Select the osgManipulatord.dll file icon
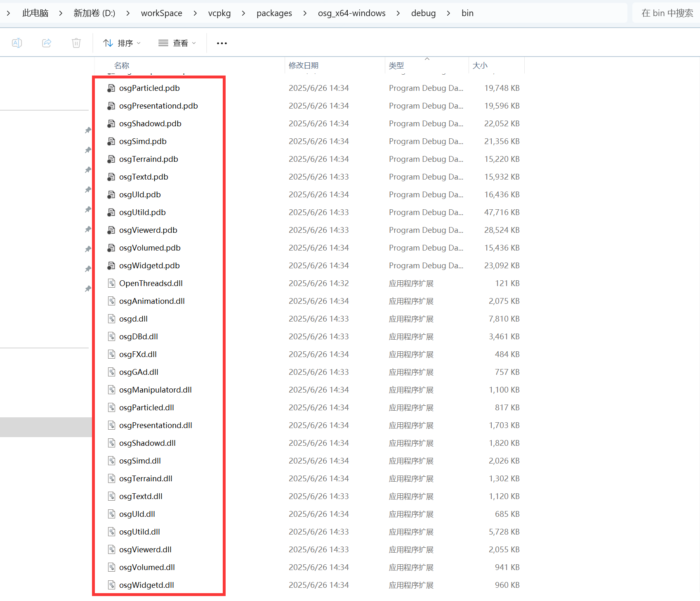Viewport: 700px width, 601px height. point(111,390)
